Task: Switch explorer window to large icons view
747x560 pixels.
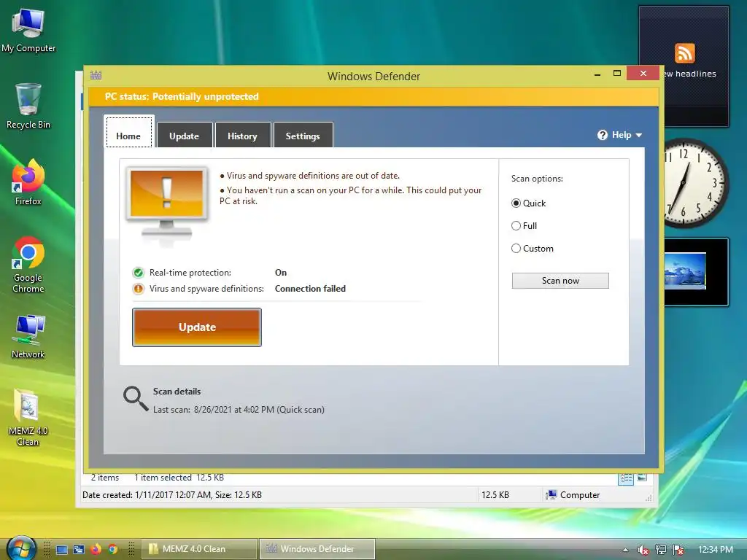Action: tap(642, 477)
